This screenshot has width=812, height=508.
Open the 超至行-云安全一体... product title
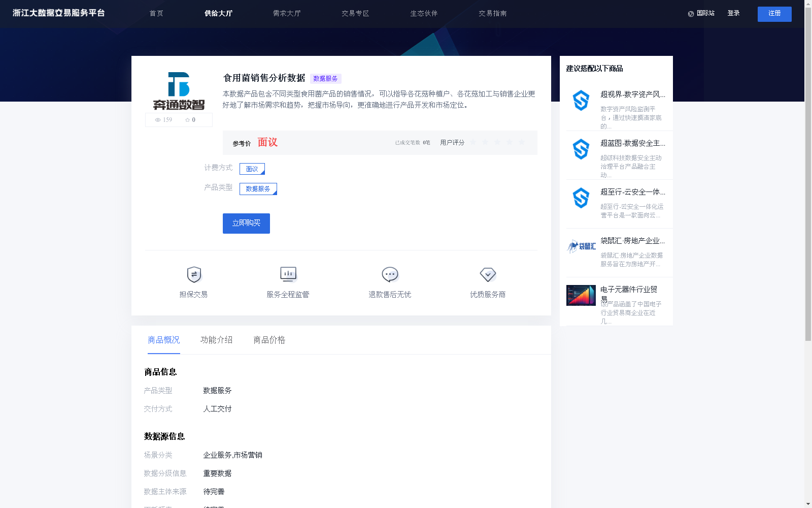point(633,192)
